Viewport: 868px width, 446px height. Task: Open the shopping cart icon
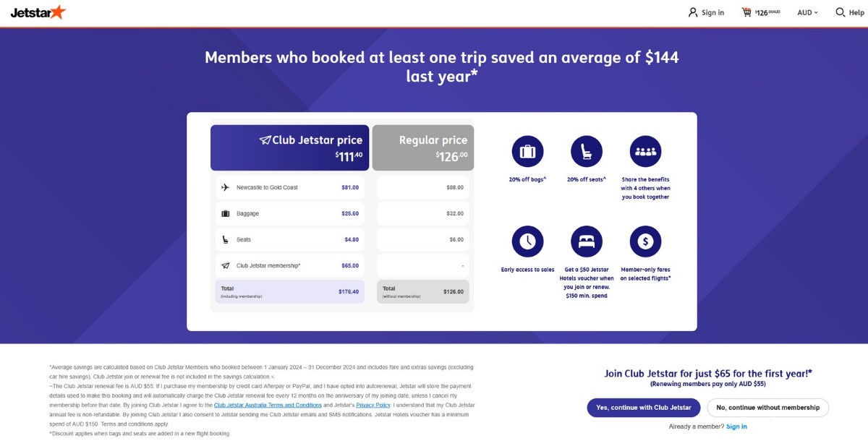tap(746, 12)
